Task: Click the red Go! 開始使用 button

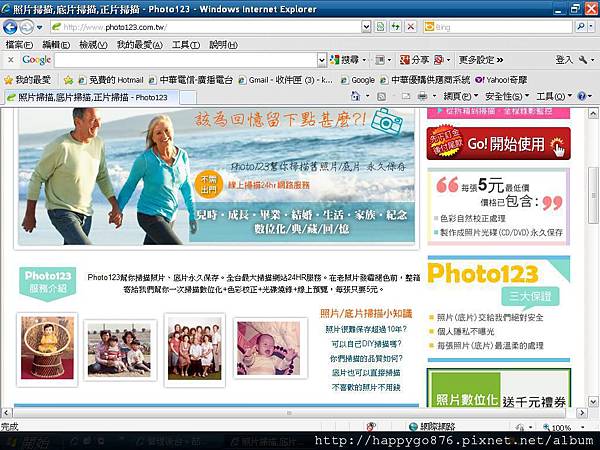Action: (498, 144)
